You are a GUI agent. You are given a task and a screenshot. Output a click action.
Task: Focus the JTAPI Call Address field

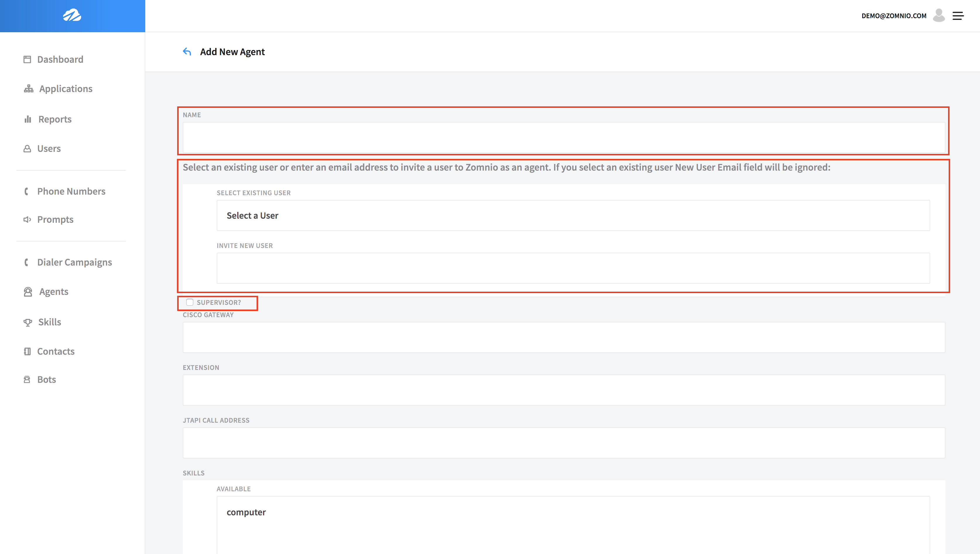564,443
